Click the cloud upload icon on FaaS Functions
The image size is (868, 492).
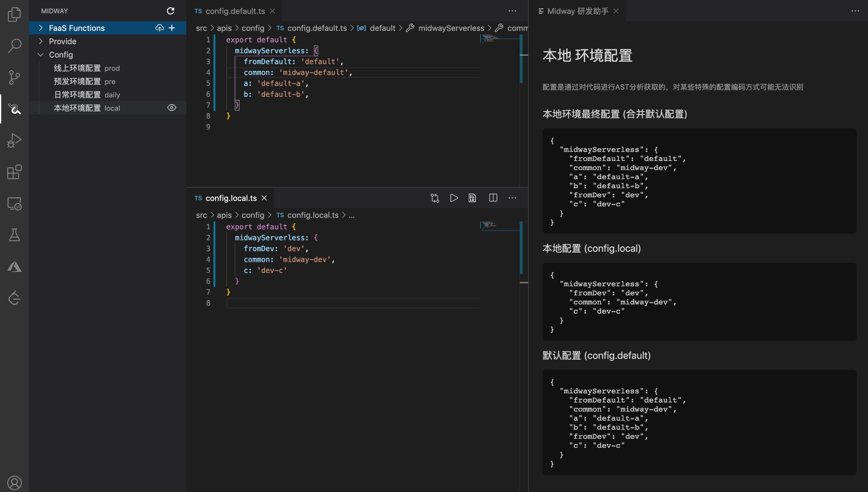coord(159,28)
